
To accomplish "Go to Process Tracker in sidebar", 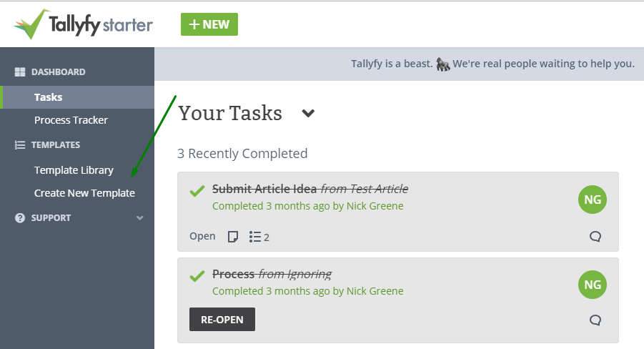I will pyautogui.click(x=71, y=120).
